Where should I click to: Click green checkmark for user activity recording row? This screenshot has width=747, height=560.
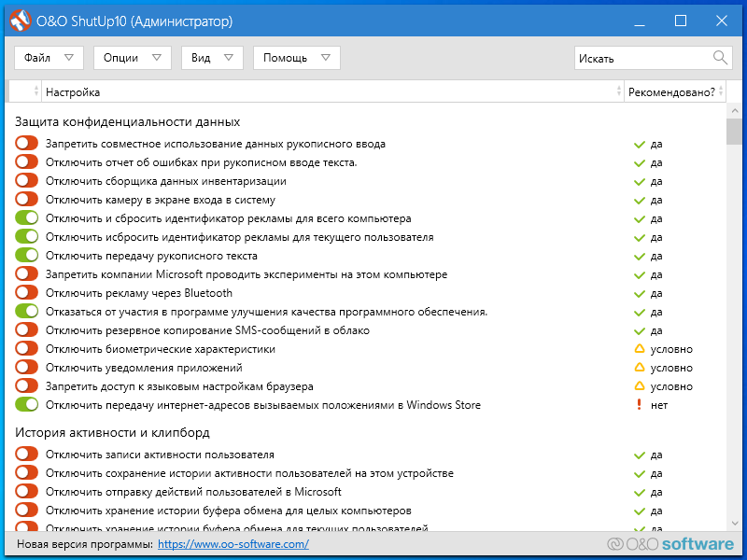(640, 455)
